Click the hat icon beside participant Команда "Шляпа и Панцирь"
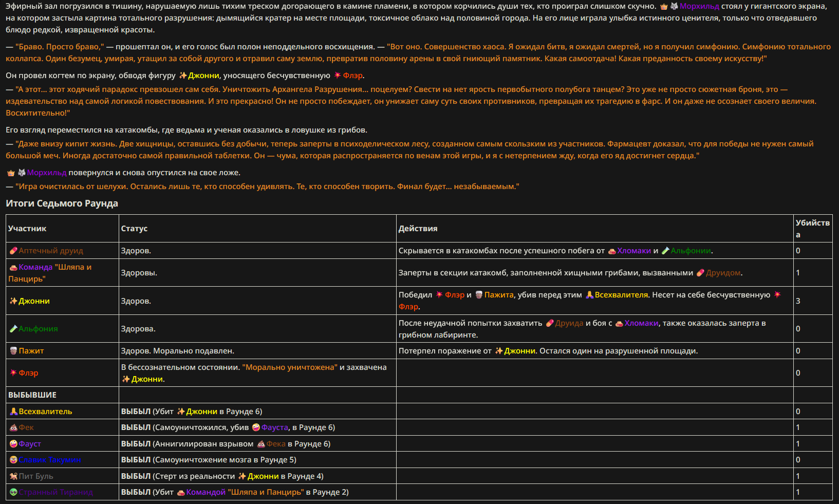The height and width of the screenshot is (504, 839). coord(13,267)
